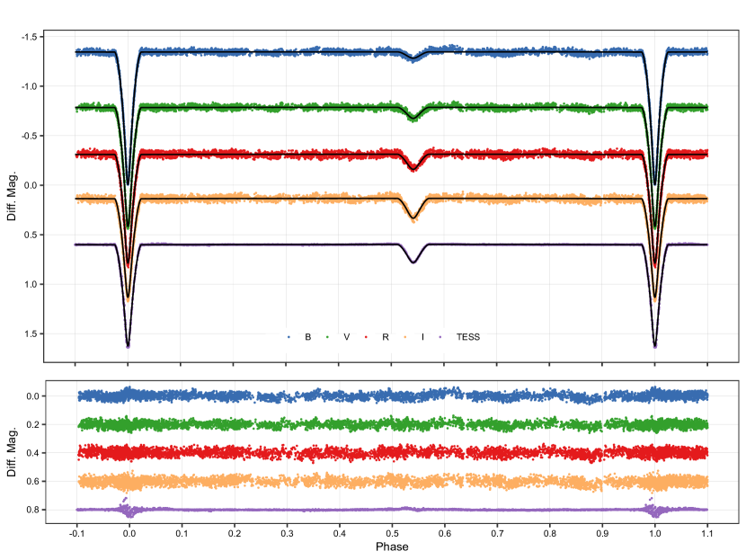Screen dimensions: 746x560
Task: Click the B legend label
Action: pyautogui.click(x=307, y=337)
